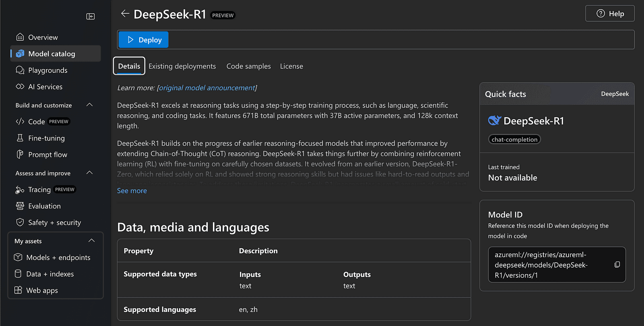
Task: Collapse the Assess and improve section
Action: [90, 173]
